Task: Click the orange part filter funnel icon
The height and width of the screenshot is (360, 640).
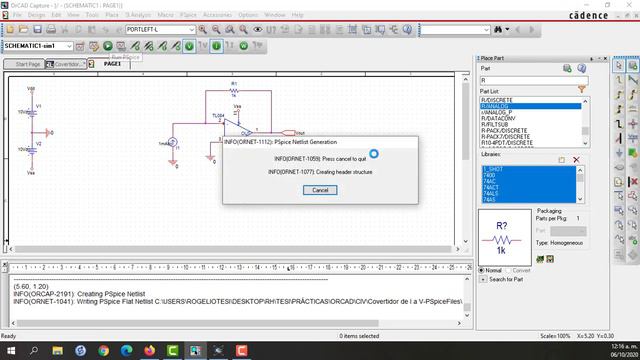Action: click(x=582, y=89)
